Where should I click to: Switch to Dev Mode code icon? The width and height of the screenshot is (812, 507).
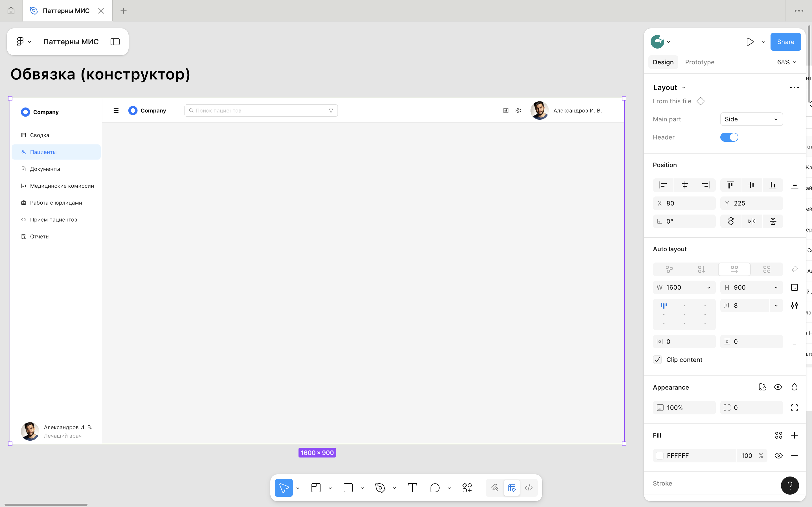(x=528, y=488)
